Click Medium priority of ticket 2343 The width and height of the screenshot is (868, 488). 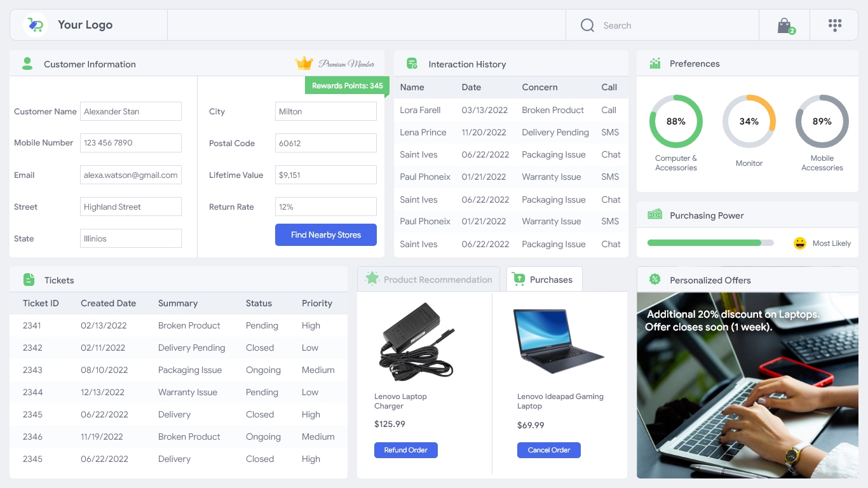[318, 370]
